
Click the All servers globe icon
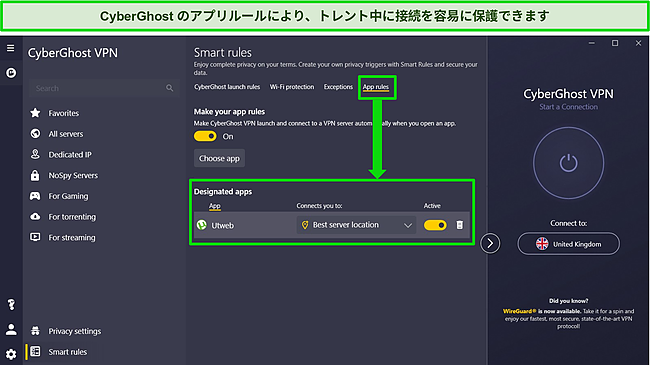pos(36,134)
